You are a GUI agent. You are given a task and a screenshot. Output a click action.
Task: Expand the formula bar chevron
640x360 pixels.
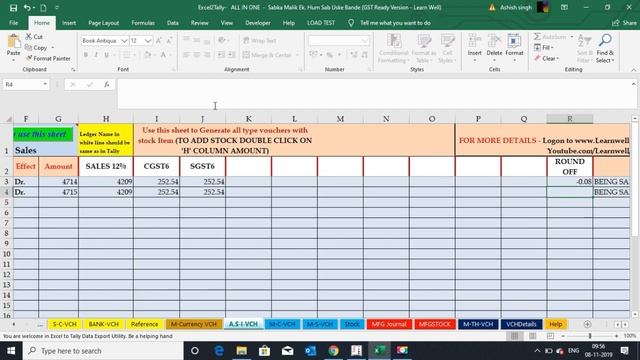coord(633,84)
